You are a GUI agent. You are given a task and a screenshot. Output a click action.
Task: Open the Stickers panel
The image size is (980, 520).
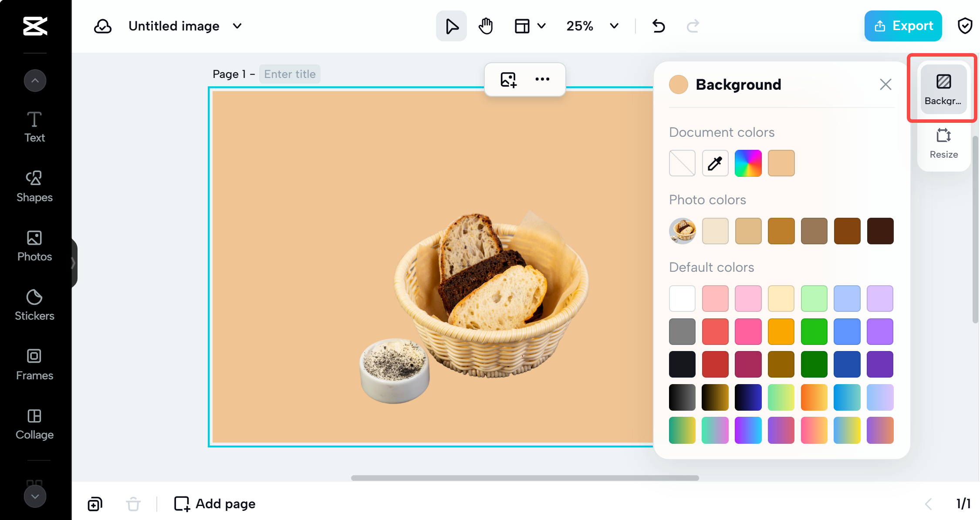click(34, 305)
